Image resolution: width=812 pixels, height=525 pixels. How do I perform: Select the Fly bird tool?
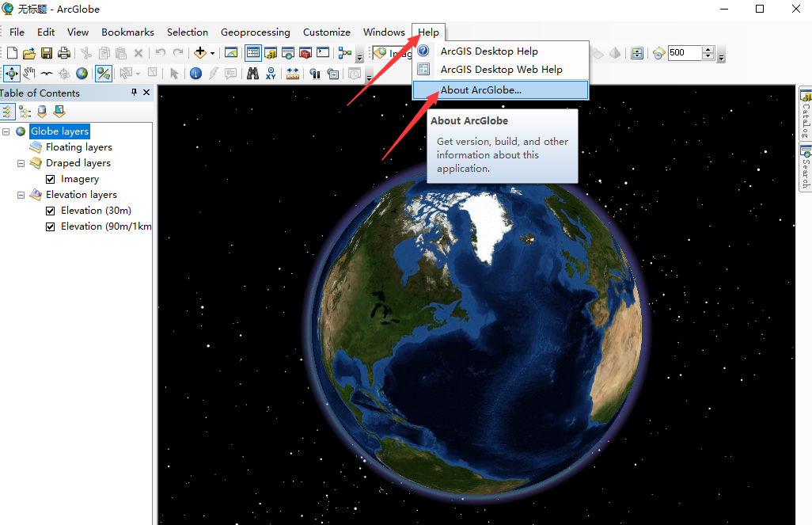(47, 74)
